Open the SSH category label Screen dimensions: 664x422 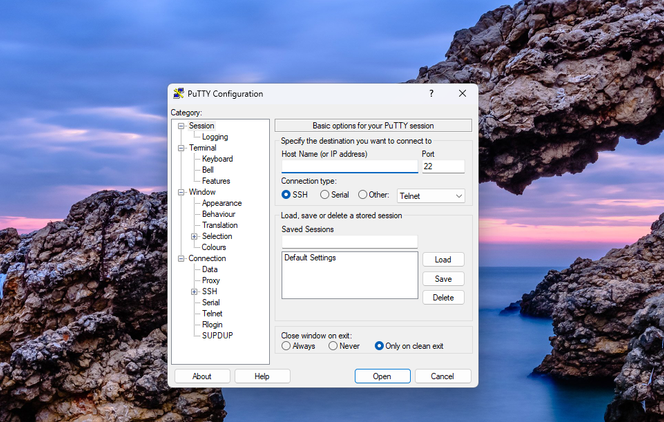pyautogui.click(x=210, y=291)
